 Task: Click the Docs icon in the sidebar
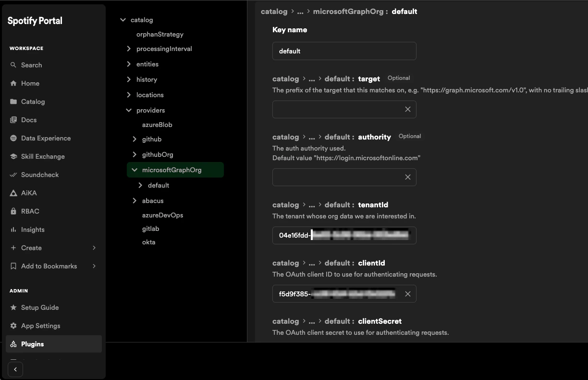pos(13,120)
